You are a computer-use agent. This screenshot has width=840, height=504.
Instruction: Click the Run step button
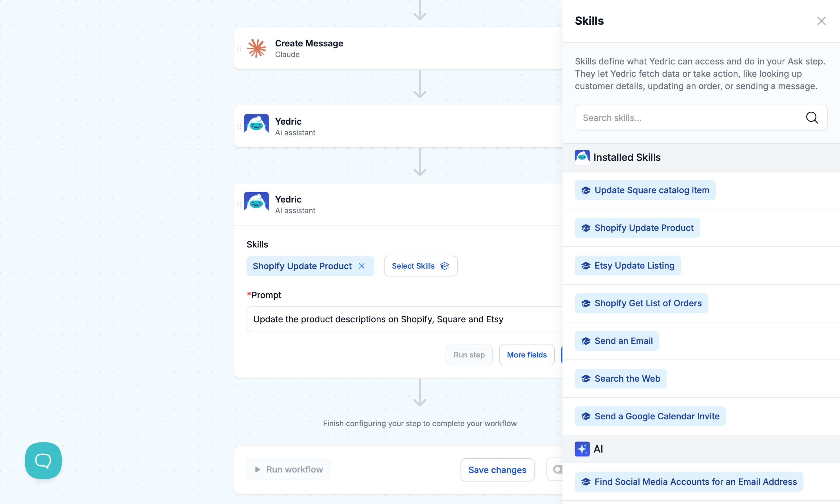coord(469,355)
